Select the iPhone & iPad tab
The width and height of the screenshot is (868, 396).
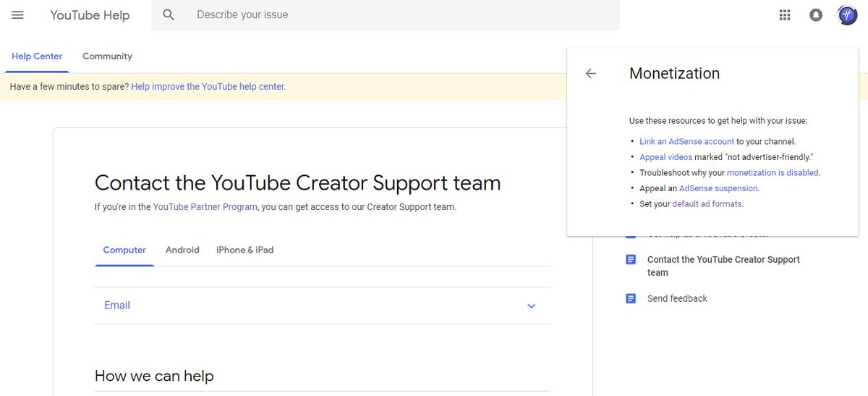245,250
